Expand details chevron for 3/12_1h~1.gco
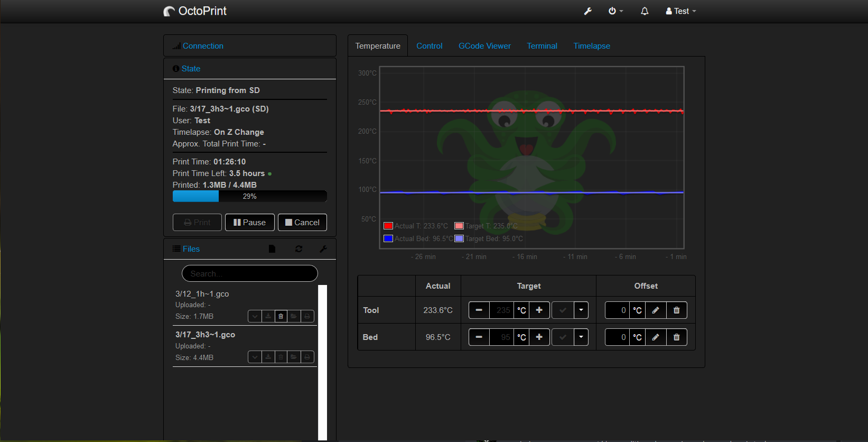 click(255, 316)
